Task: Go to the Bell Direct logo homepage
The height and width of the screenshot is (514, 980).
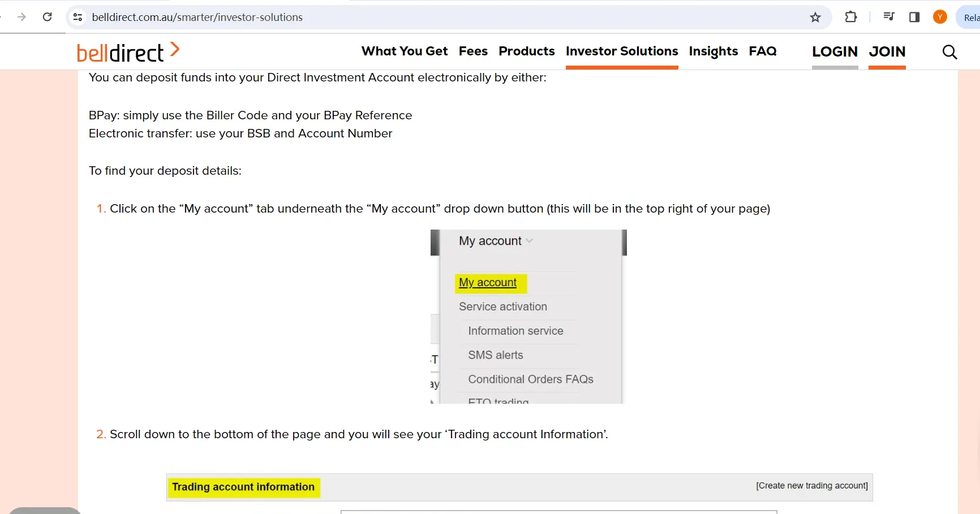Action: tap(128, 52)
